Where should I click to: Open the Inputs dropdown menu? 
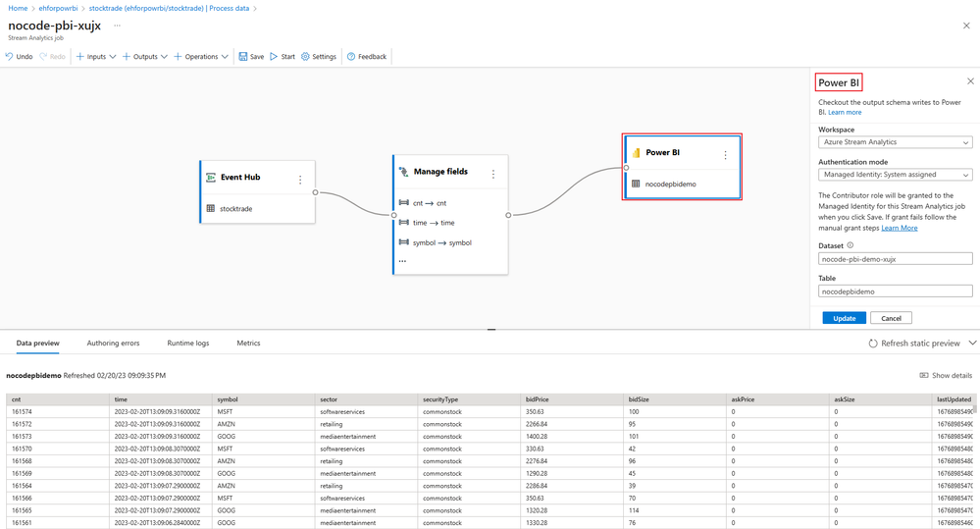click(96, 56)
